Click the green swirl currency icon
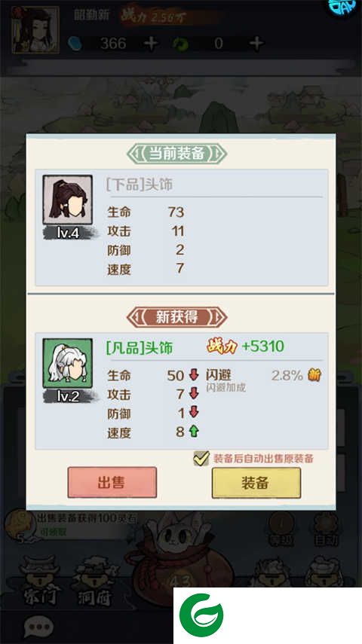 (180, 44)
